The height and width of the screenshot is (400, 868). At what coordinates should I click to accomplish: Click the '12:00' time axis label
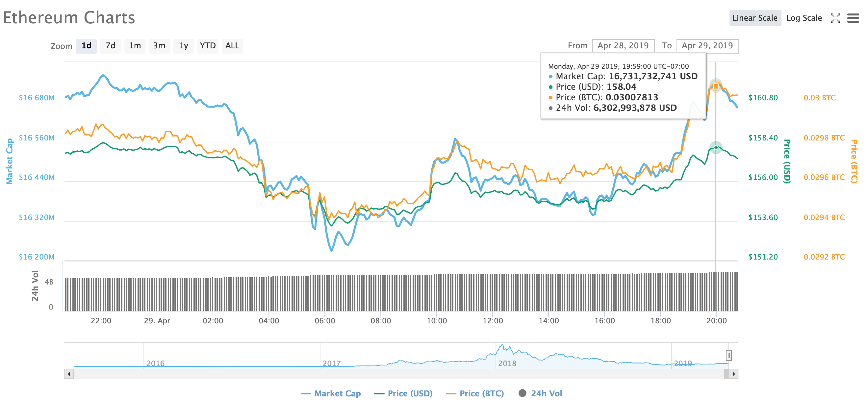click(x=493, y=320)
